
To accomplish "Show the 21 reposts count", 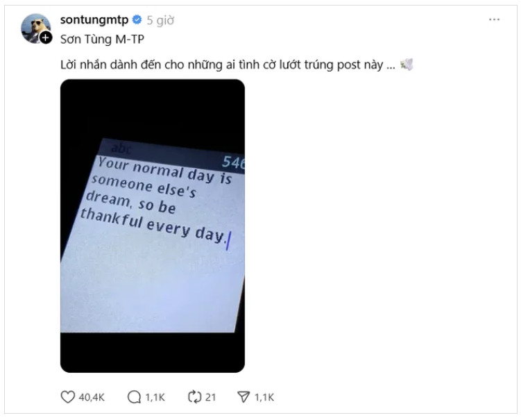I will point(211,397).
